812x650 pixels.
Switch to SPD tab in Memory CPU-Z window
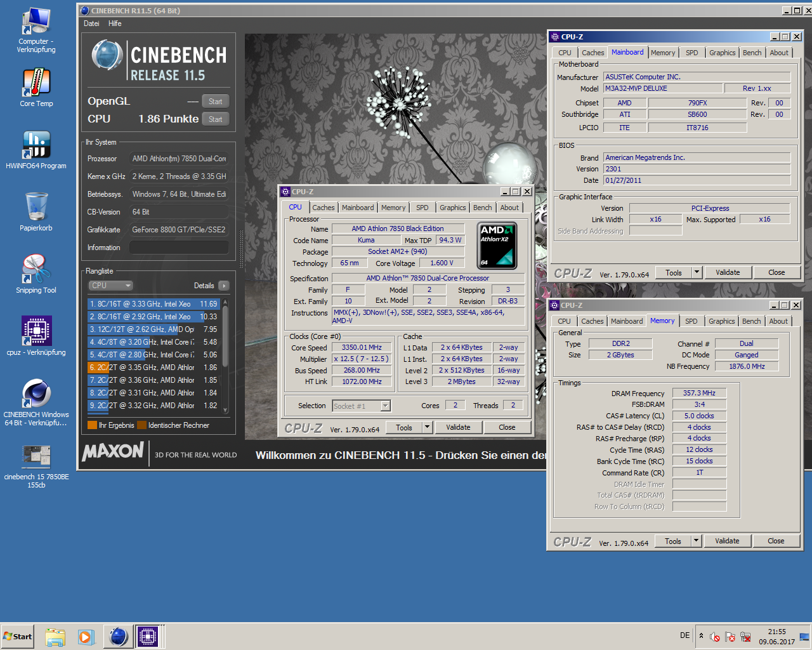[x=691, y=321]
